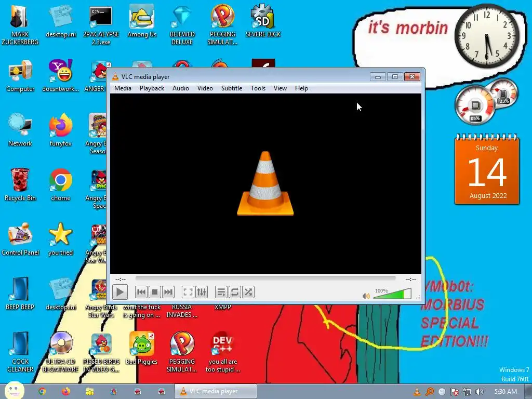Image resolution: width=532 pixels, height=399 pixels.
Task: Select the SEVERE DICK desktop icon
Action: [x=263, y=21]
